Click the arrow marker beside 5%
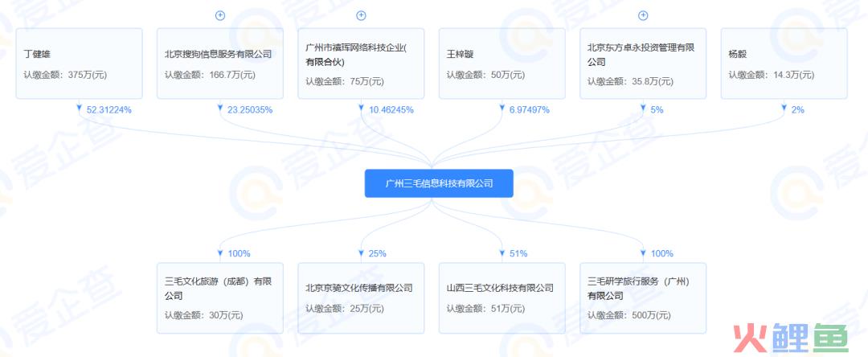The width and height of the screenshot is (868, 357). [643, 107]
